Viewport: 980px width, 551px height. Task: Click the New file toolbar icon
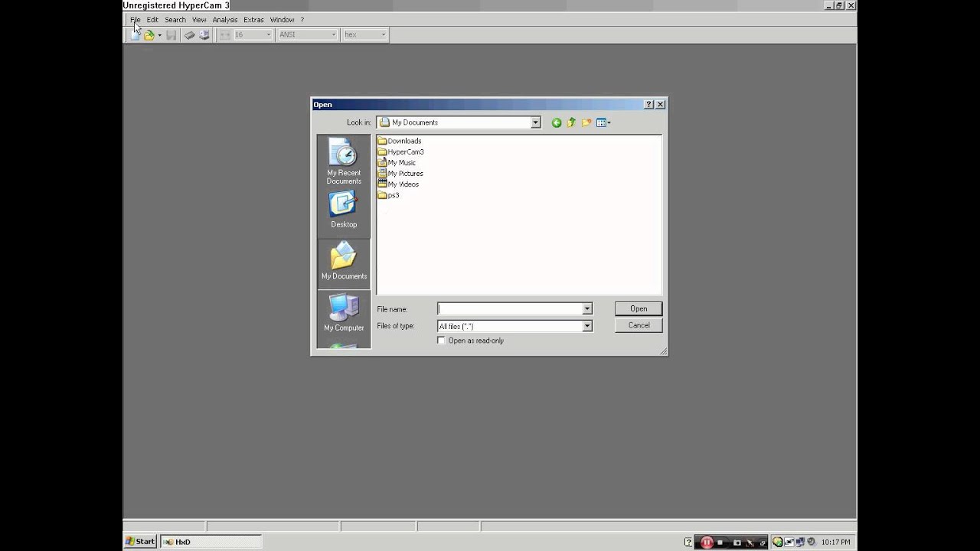click(135, 34)
